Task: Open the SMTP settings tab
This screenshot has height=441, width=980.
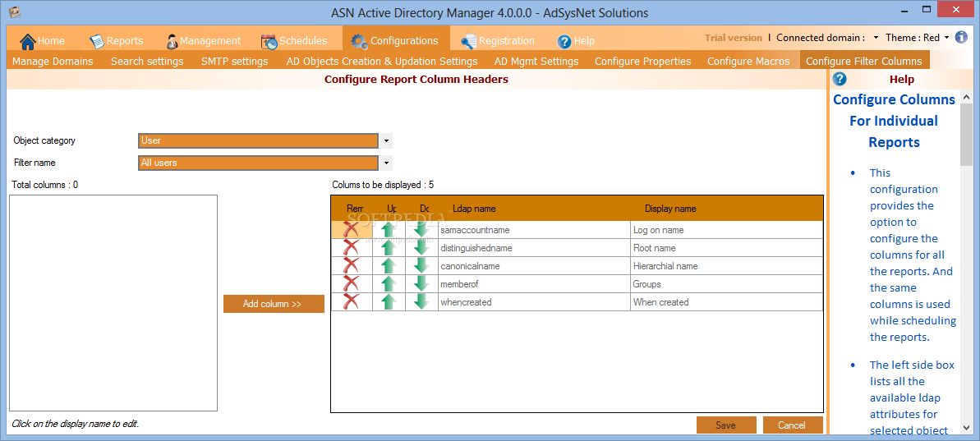Action: 234,62
